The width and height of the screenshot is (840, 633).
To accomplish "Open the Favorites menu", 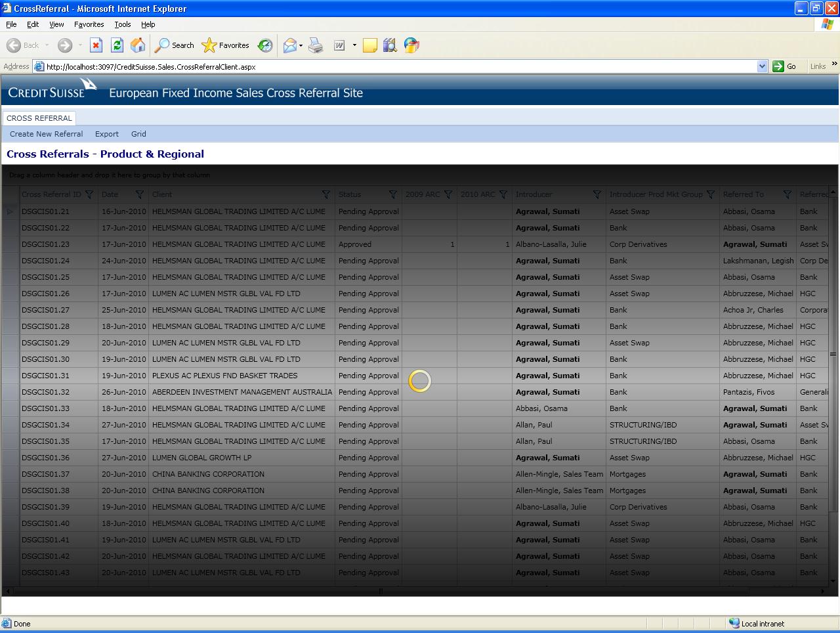I will tap(89, 24).
